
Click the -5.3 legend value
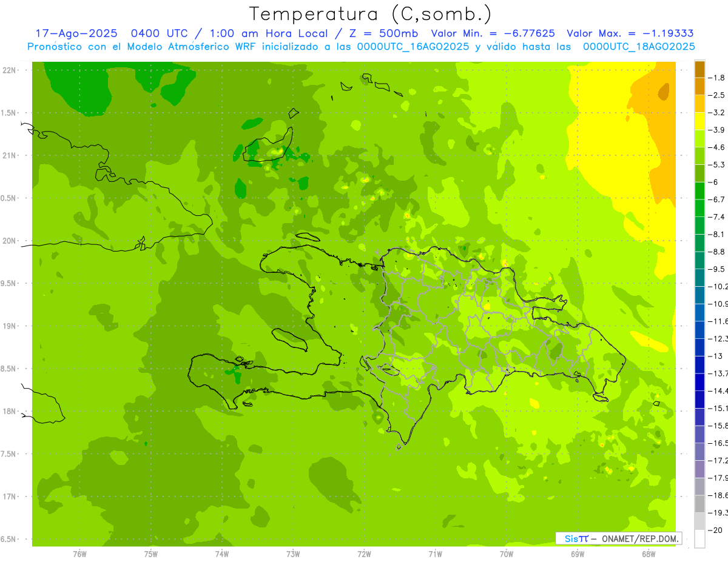pyautogui.click(x=717, y=165)
